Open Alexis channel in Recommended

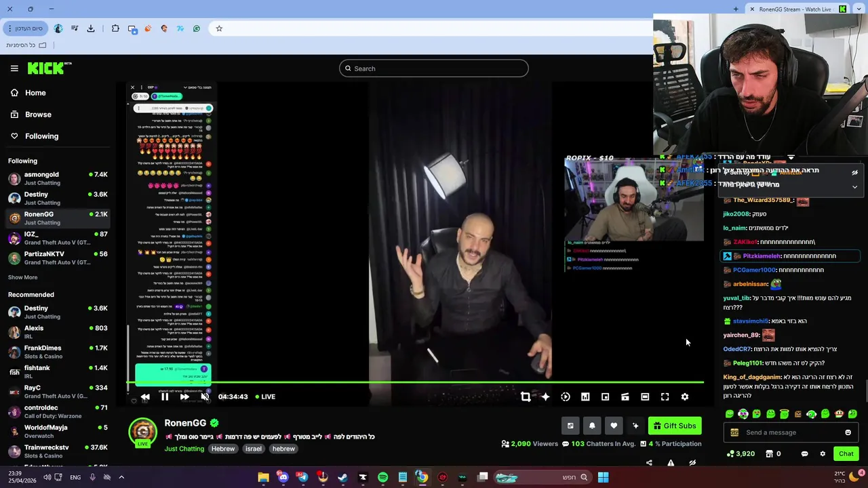click(x=58, y=332)
